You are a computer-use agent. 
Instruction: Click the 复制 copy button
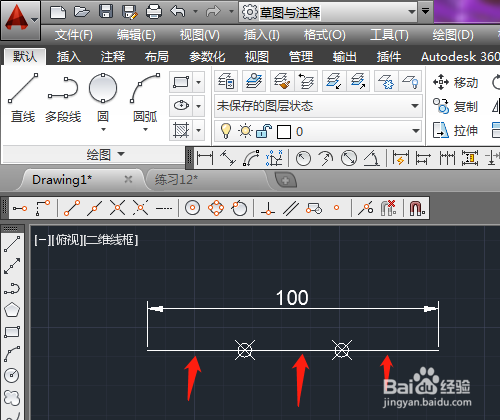point(455,106)
